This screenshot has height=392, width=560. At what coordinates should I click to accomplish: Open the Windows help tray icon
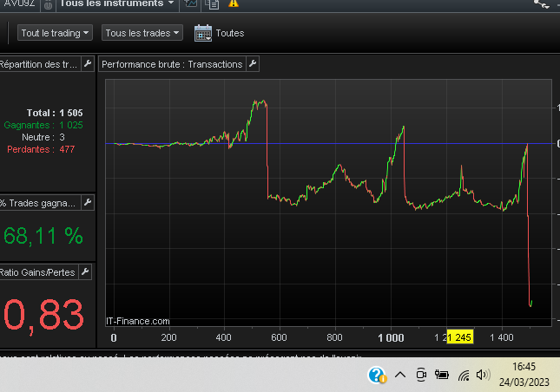pyautogui.click(x=377, y=375)
